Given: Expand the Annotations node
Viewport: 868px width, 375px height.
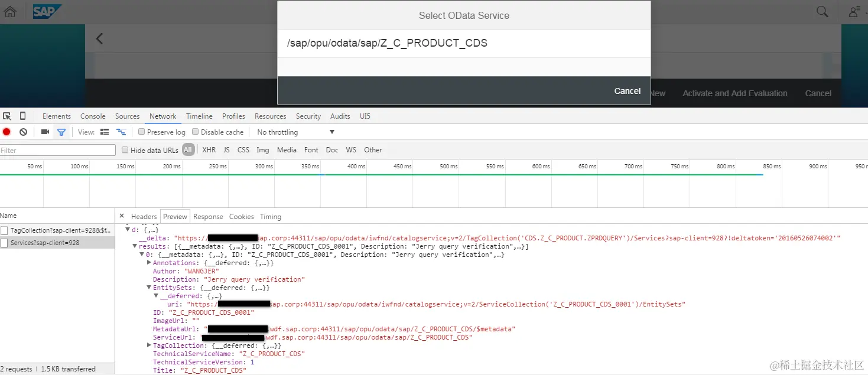Looking at the screenshot, I should coord(149,263).
